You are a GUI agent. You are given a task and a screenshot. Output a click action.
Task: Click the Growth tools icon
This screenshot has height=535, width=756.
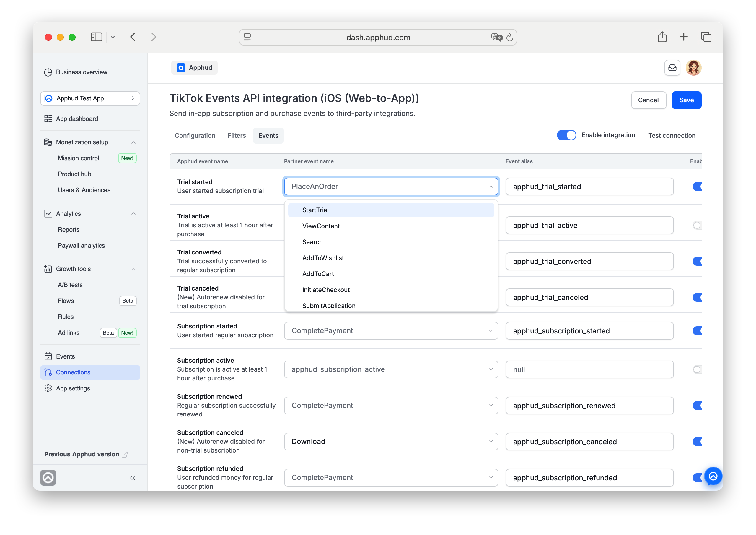point(48,269)
